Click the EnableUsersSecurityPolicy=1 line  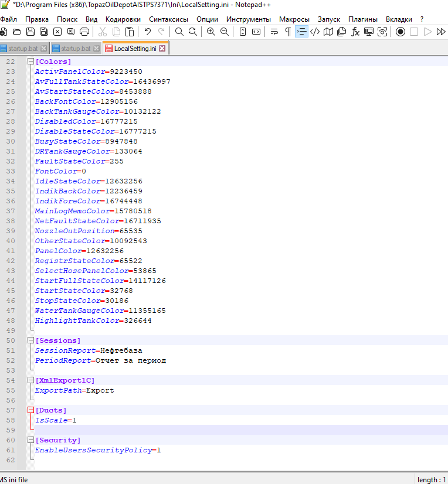97,450
